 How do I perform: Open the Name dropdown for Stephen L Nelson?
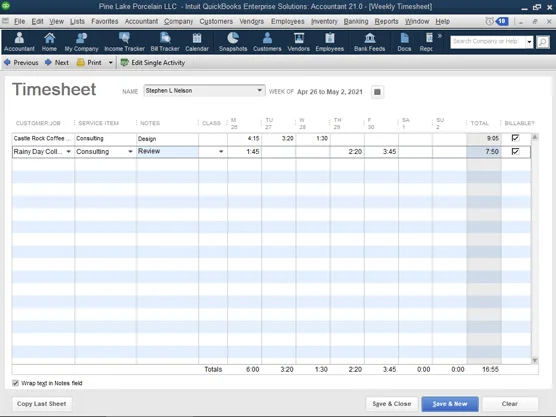(260, 90)
